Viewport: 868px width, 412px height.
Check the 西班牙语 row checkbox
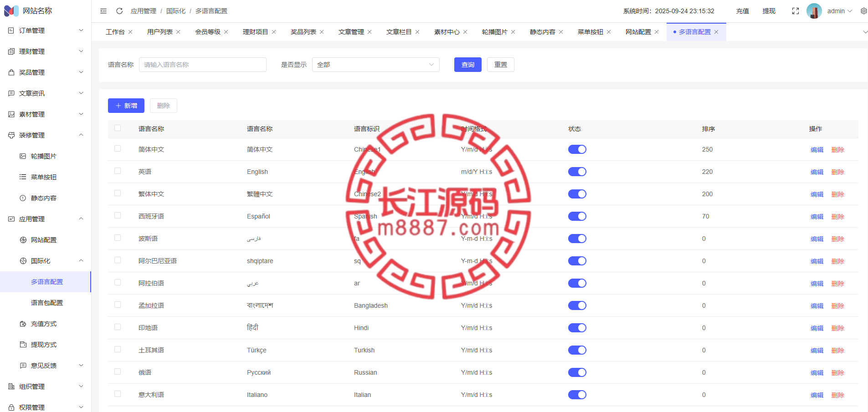(x=118, y=215)
